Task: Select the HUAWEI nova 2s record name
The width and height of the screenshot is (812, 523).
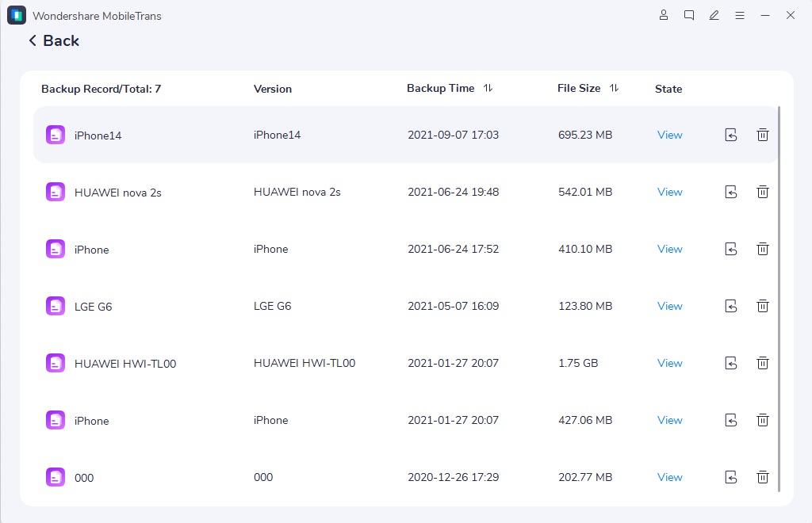Action: click(118, 193)
